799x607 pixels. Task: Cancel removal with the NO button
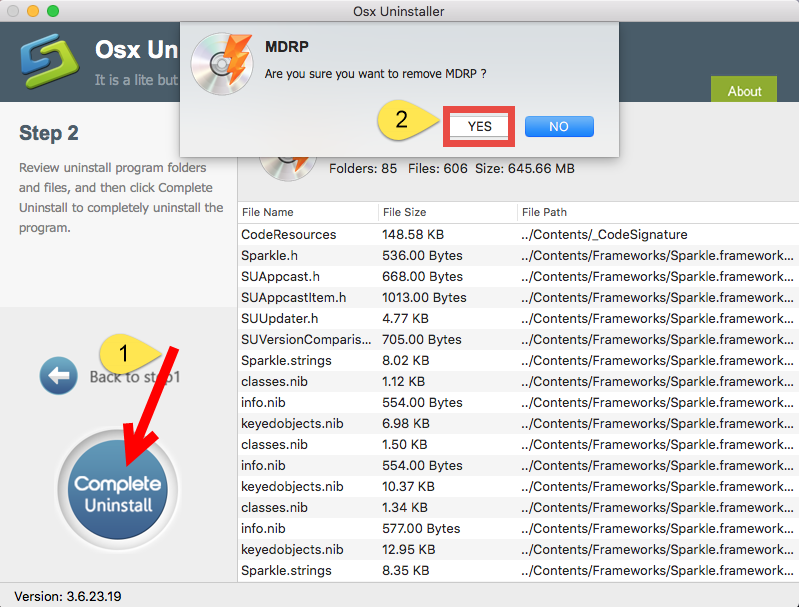point(559,126)
